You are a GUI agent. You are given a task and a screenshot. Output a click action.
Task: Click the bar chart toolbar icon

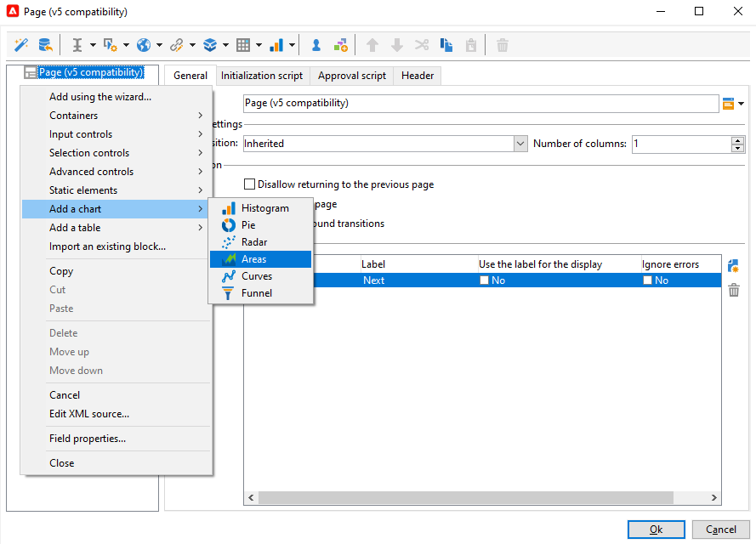pyautogui.click(x=277, y=45)
